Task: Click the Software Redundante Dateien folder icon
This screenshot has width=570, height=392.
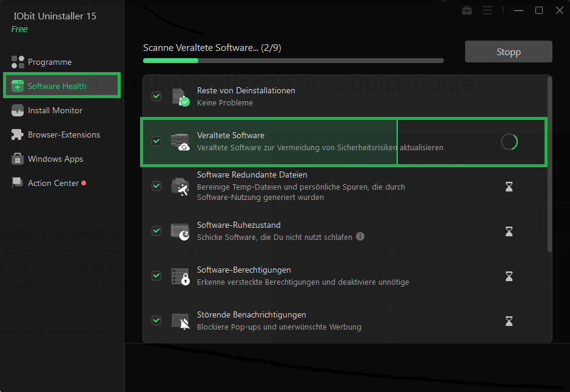Action: 180,187
